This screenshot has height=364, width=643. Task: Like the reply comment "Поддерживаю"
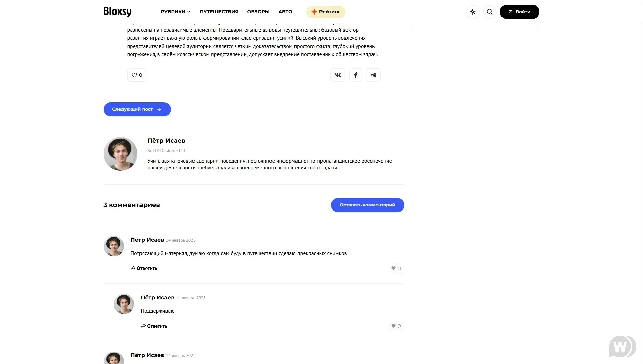[x=396, y=326]
